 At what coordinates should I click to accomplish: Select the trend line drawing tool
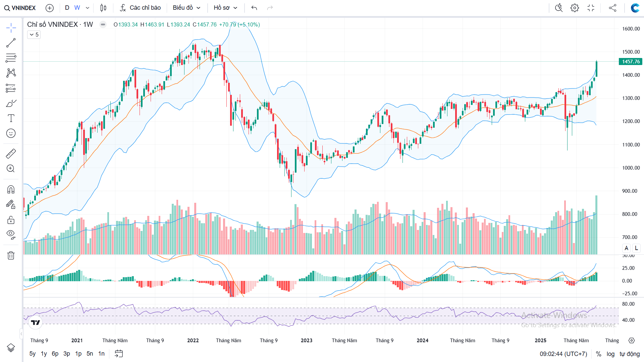tap(11, 43)
